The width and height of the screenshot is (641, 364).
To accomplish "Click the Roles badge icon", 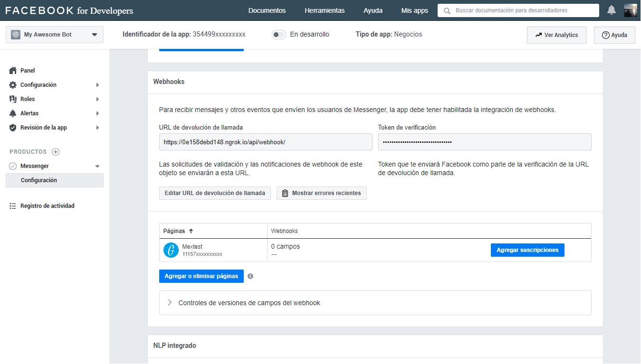I will click(13, 99).
